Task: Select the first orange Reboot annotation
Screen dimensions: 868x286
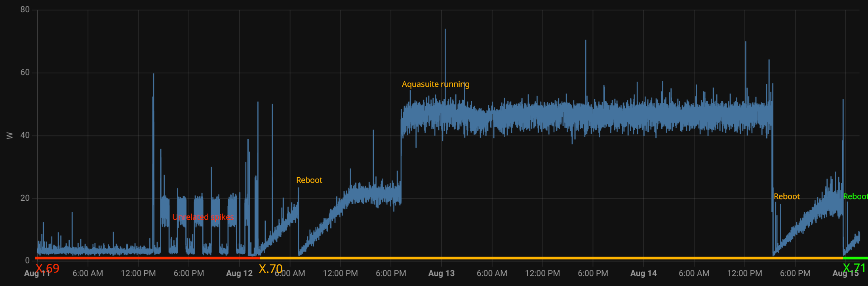Action: click(x=309, y=180)
